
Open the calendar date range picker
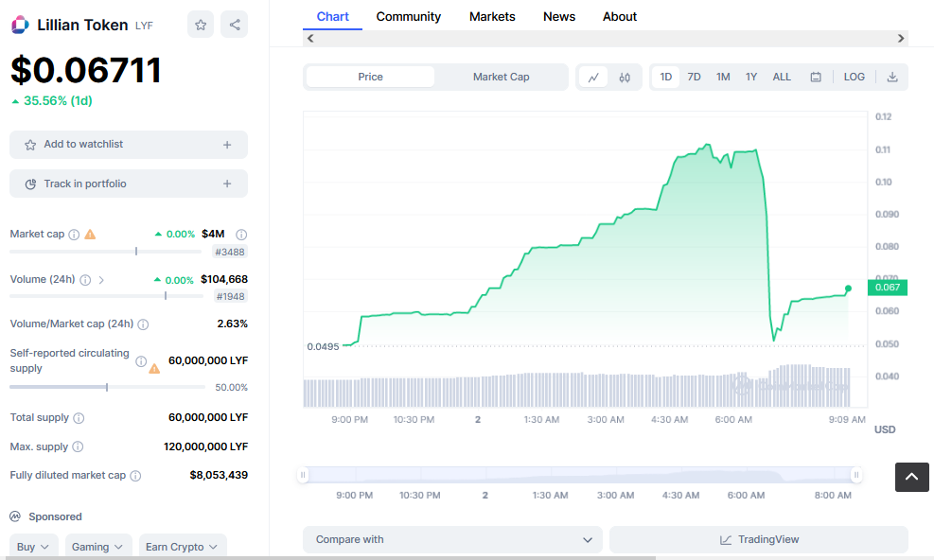[816, 78]
